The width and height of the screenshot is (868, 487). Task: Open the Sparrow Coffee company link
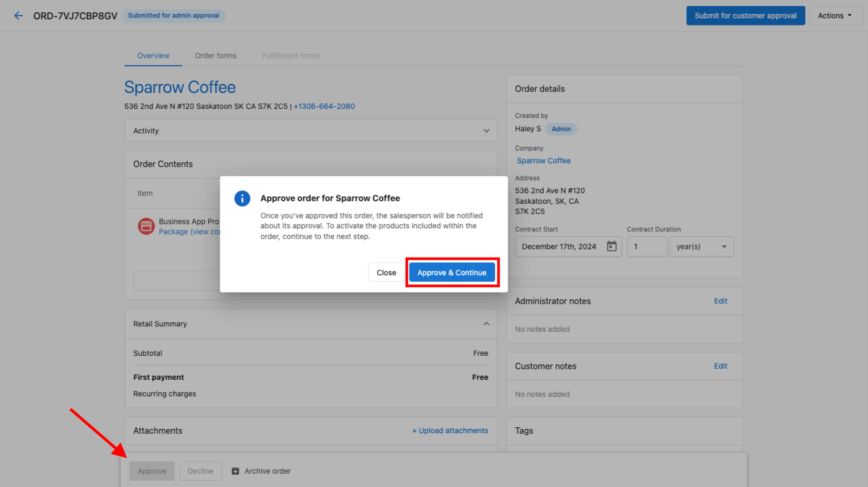click(543, 161)
